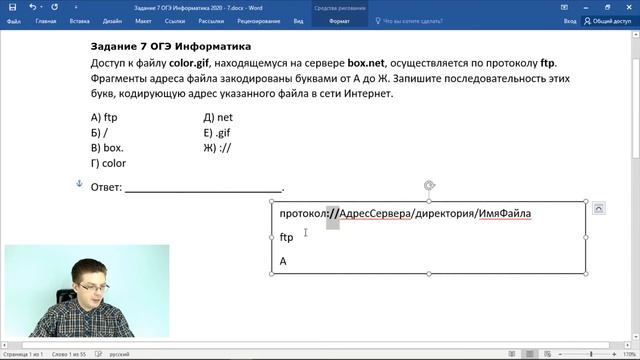Image resolution: width=640 pixels, height=360 pixels.
Task: Click option 'Г) color'
Action: pyautogui.click(x=108, y=163)
